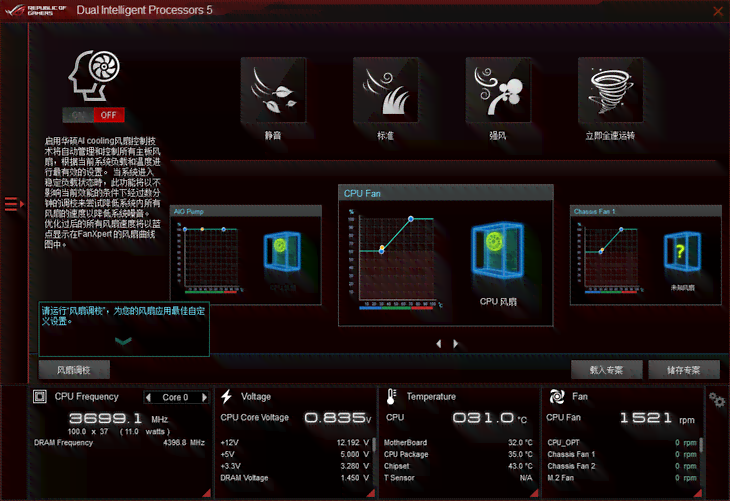Click the CPU_OPT fan row
Image resolution: width=730 pixels, height=501 pixels.
[x=622, y=442]
